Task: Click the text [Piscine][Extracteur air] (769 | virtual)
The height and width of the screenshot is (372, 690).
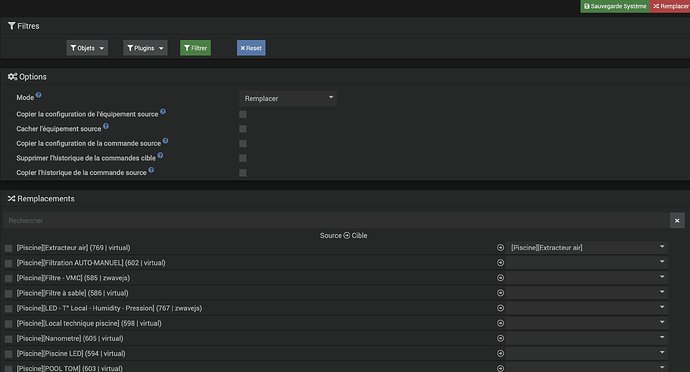Action: click(73, 248)
